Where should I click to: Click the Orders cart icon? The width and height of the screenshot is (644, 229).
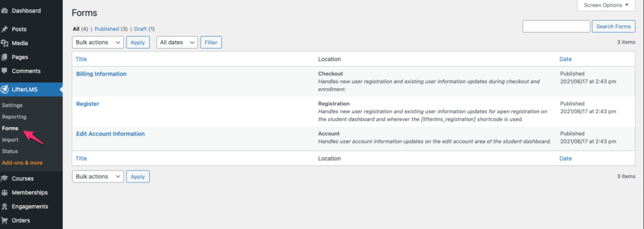point(4,220)
